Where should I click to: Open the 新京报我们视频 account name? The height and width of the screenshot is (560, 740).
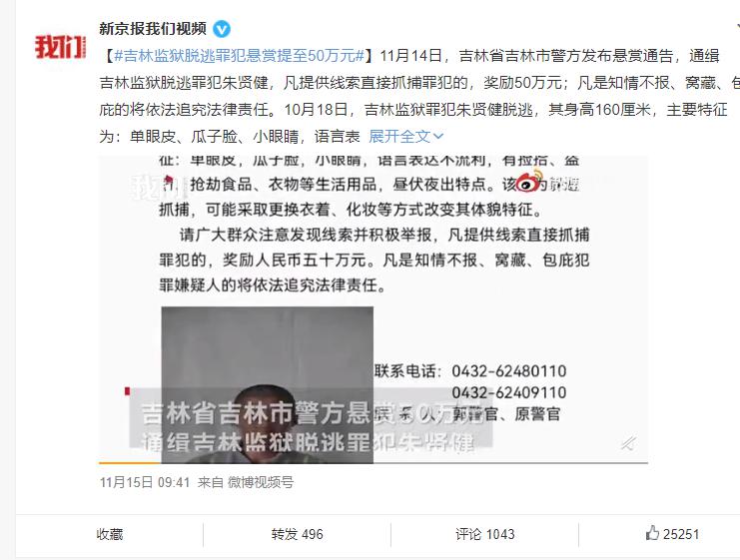pyautogui.click(x=153, y=29)
